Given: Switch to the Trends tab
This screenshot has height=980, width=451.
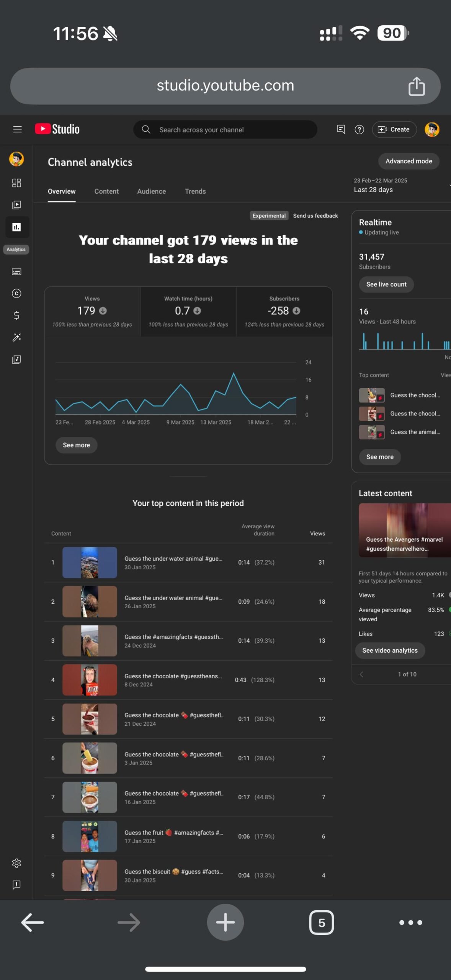Looking at the screenshot, I should click(x=195, y=191).
